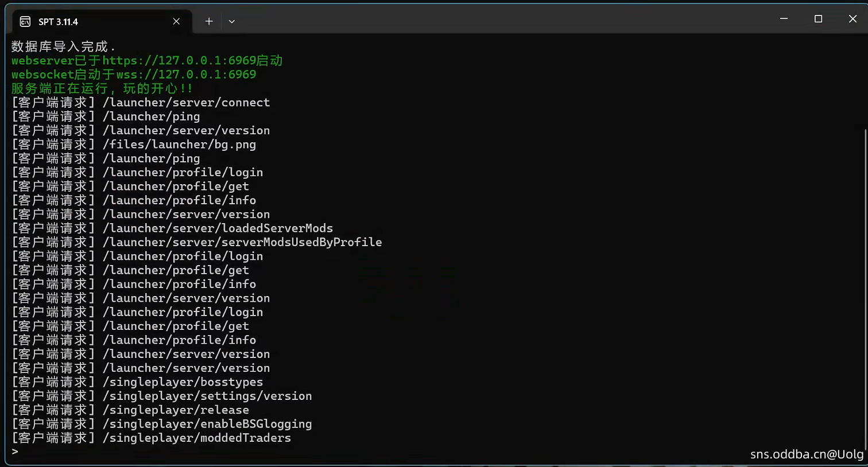Viewport: 868px width, 467px height.
Task: Minimize the terminal window
Action: pos(784,19)
